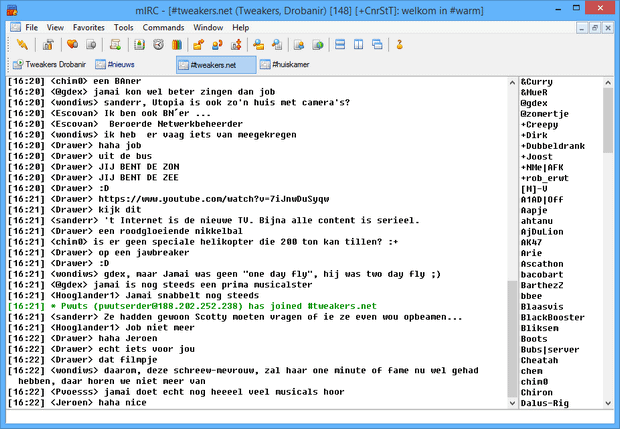Screen dimensions: 620x429
Task: Click the chat window scrollbar thumb
Action: coord(512,339)
